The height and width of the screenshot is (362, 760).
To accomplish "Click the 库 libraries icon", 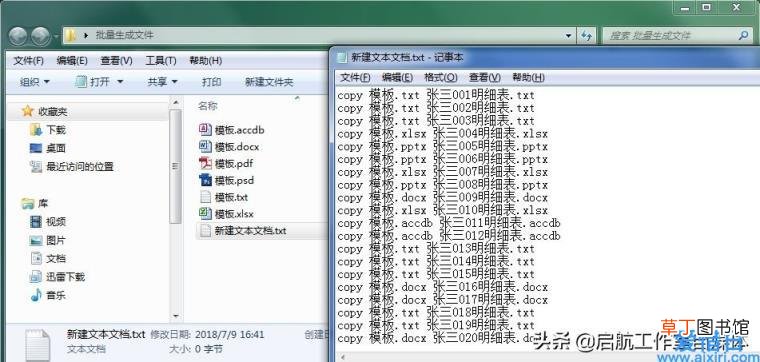I will [28, 204].
